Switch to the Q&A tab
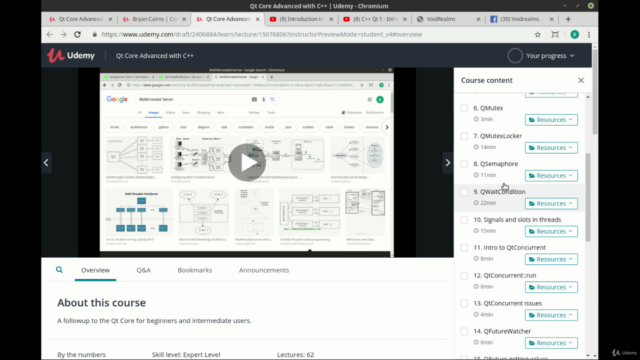This screenshot has height=360, width=640. 143,270
